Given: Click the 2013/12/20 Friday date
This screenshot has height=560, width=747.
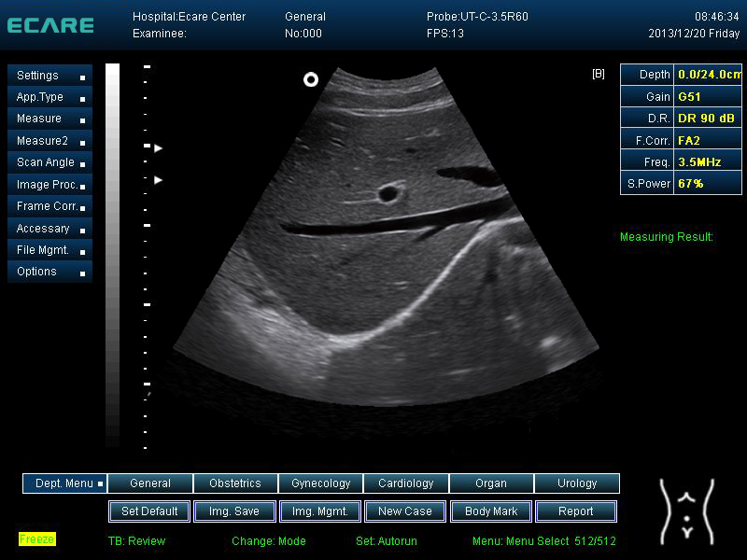Looking at the screenshot, I should point(694,34).
